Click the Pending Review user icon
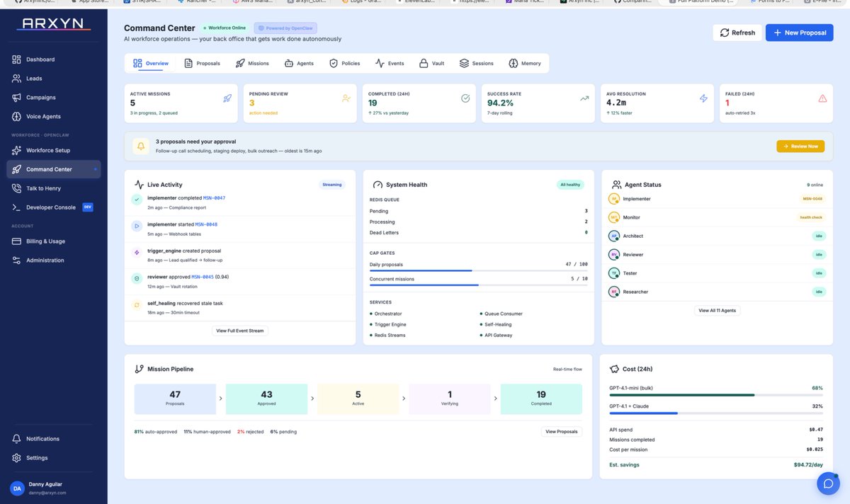The width and height of the screenshot is (850, 504). 346,98
